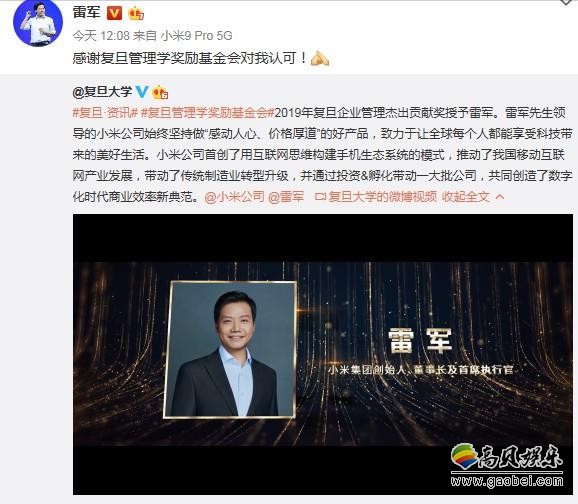Open the 今天 12:08 post timestamp
The width and height of the screenshot is (578, 504).
[101, 36]
